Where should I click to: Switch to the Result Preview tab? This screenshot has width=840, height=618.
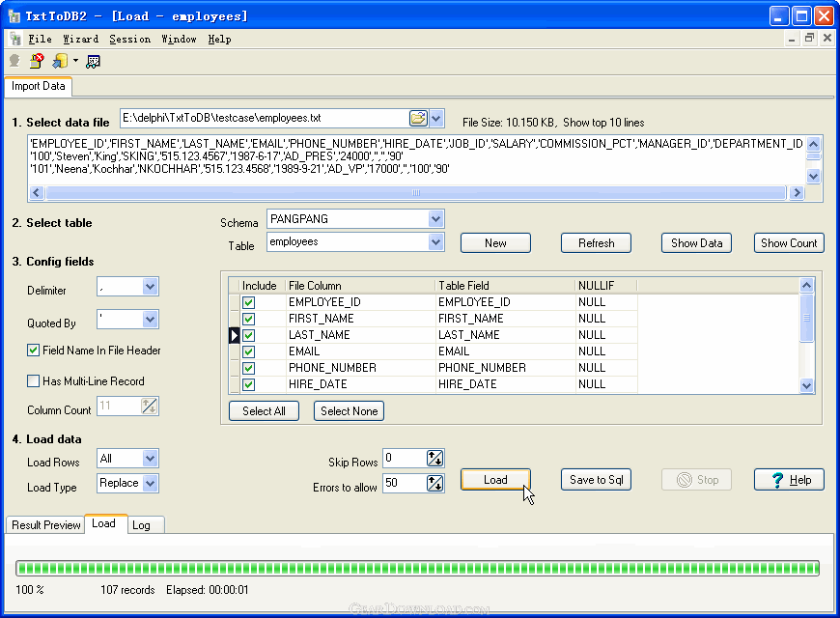pyautogui.click(x=45, y=525)
